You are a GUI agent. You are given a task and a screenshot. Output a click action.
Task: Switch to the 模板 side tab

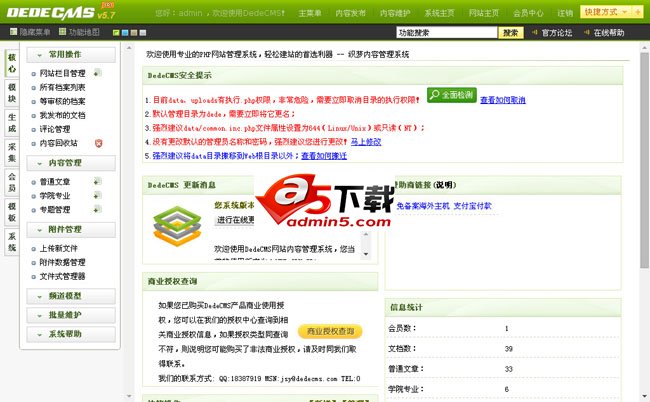click(x=12, y=212)
